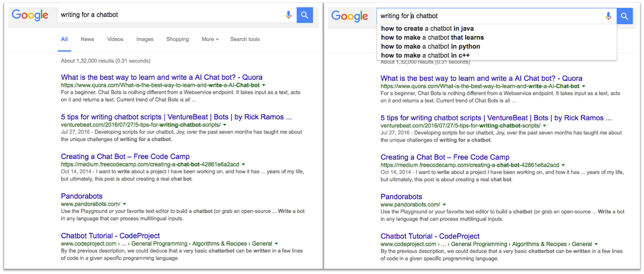Click the green medium.freecodecamp.com URL, left window
This screenshot has width=644, height=274.
tap(150, 164)
